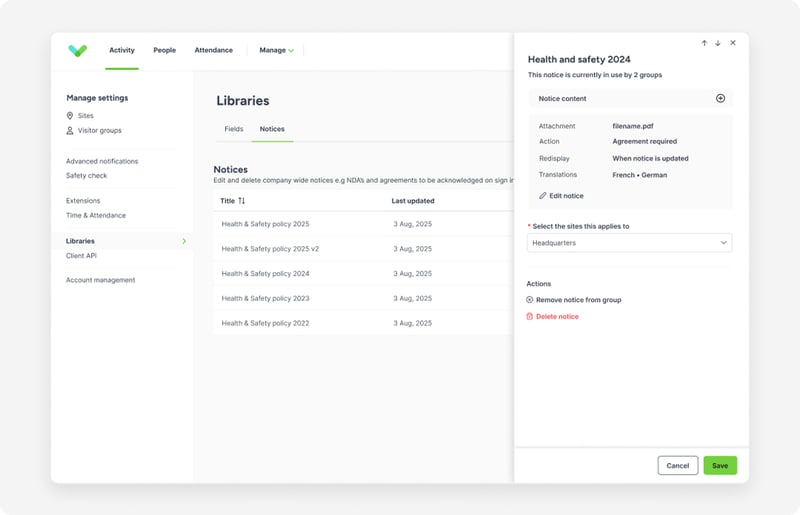The width and height of the screenshot is (800, 515).
Task: Select Health & Safety policy 2025 row
Action: tap(363, 224)
